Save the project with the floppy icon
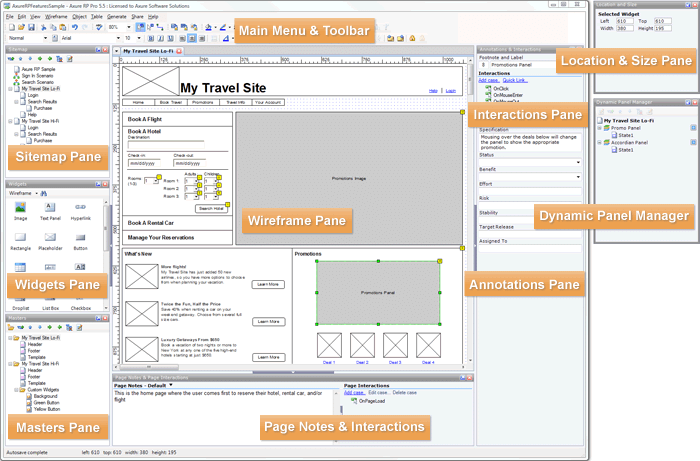The height and width of the screenshot is (461, 700). 31,27
